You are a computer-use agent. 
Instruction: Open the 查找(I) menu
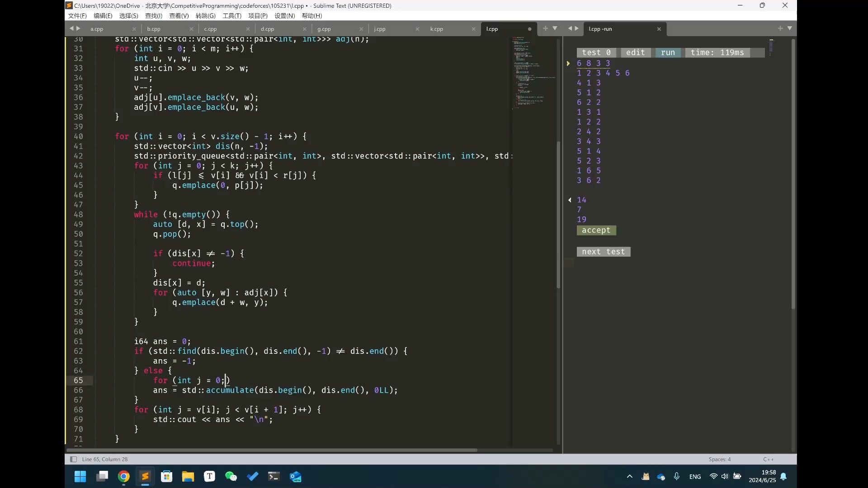154,16
